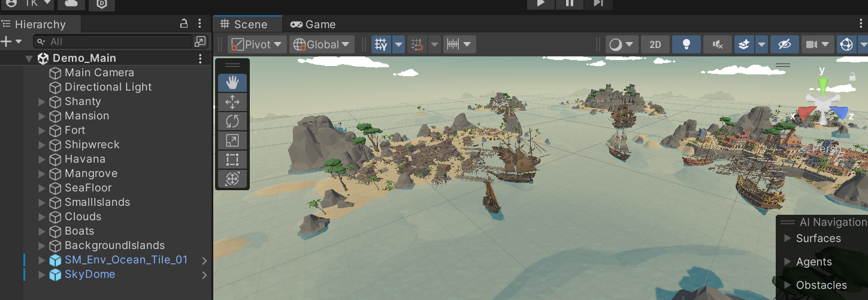Select the BackgroundIslands object
The height and width of the screenshot is (300, 868).
pyautogui.click(x=114, y=245)
